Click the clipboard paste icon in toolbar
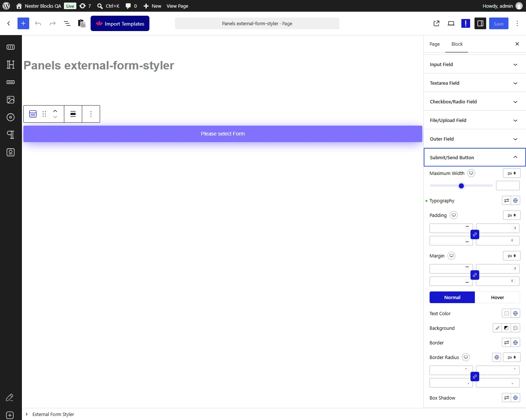This screenshot has width=526, height=420. [82, 23]
